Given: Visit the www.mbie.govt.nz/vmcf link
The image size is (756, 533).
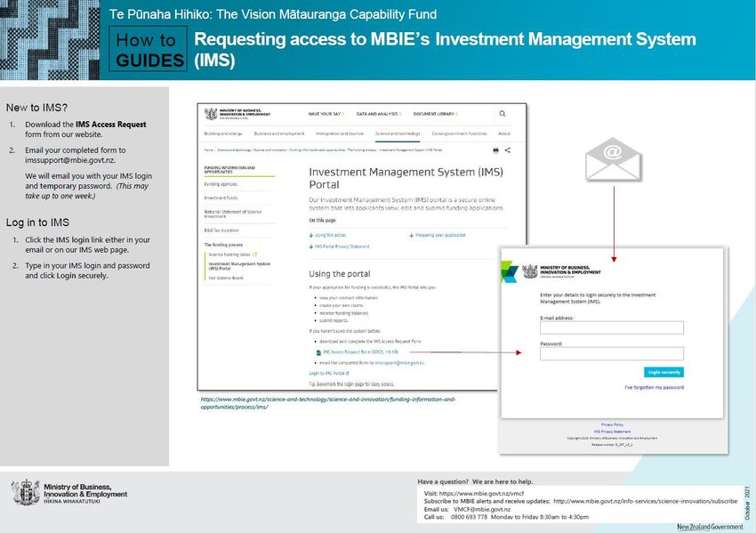Looking at the screenshot, I should click(481, 494).
